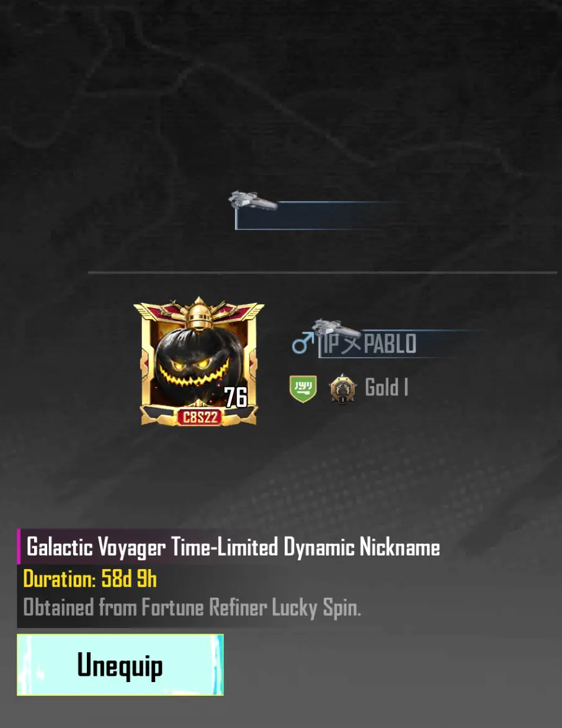Image resolution: width=562 pixels, height=728 pixels.
Task: Click the Gold rank medal icon
Action: click(342, 389)
